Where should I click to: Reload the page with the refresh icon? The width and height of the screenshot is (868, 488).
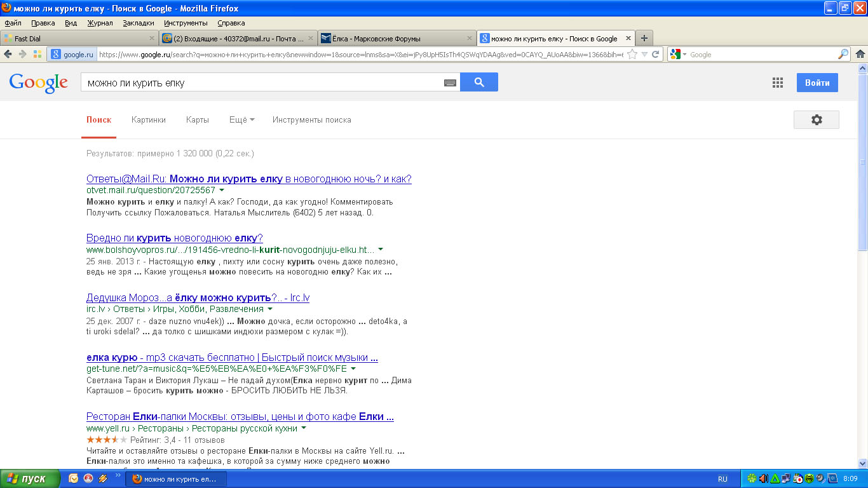tap(655, 55)
